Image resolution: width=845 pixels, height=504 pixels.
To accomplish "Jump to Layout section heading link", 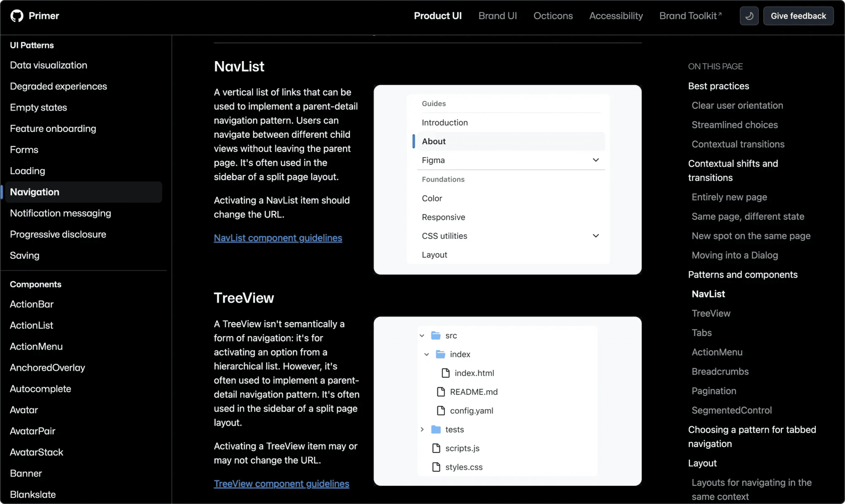I will click(x=702, y=463).
